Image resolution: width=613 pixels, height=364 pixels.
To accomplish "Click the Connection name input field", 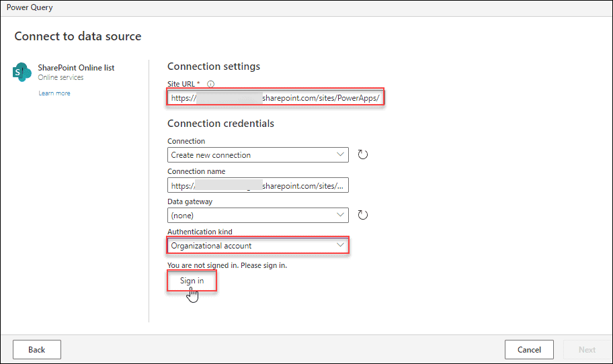I will 258,185.
